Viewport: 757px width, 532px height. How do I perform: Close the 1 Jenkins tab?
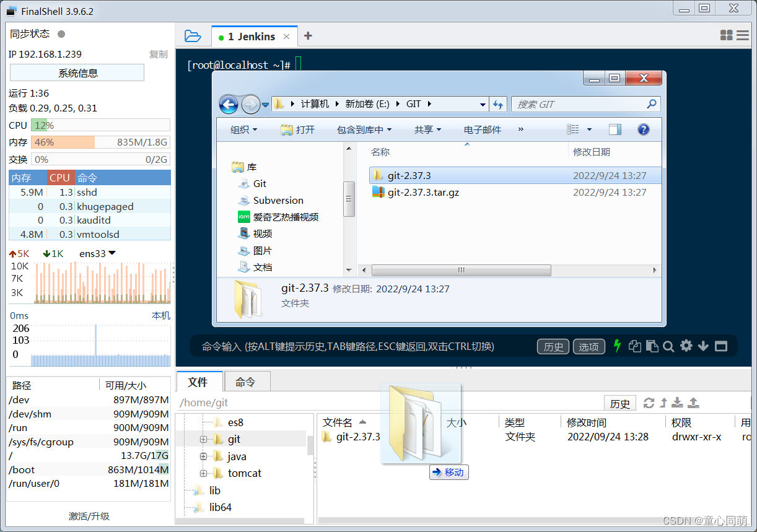(286, 37)
